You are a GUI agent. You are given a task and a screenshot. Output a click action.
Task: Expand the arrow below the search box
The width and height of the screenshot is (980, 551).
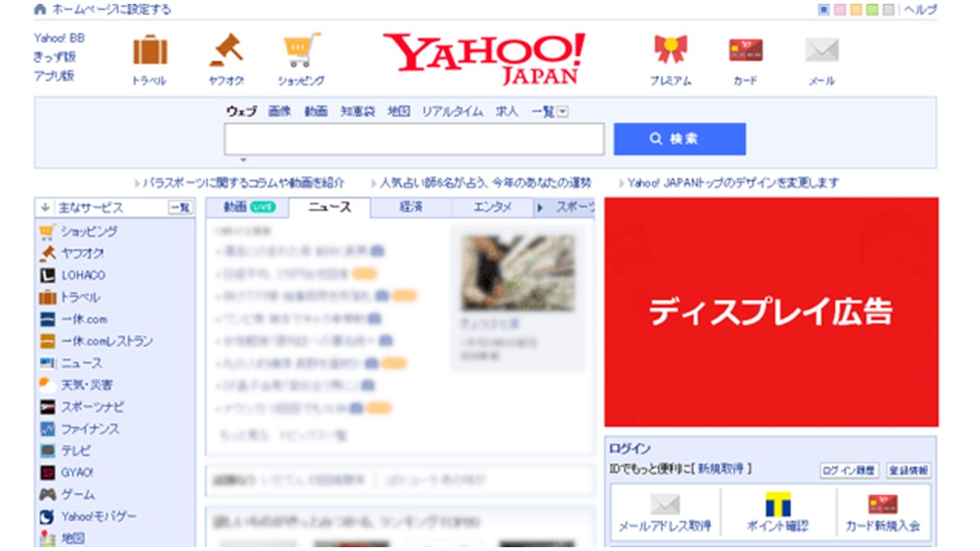(x=243, y=161)
